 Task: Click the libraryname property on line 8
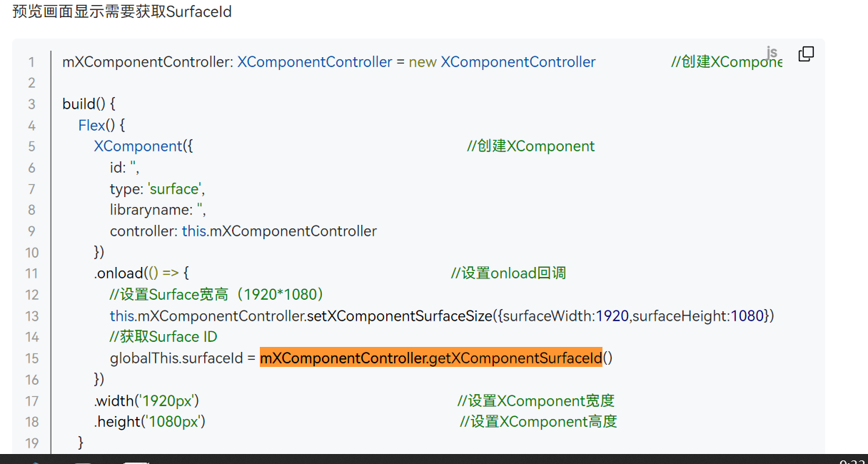150,210
